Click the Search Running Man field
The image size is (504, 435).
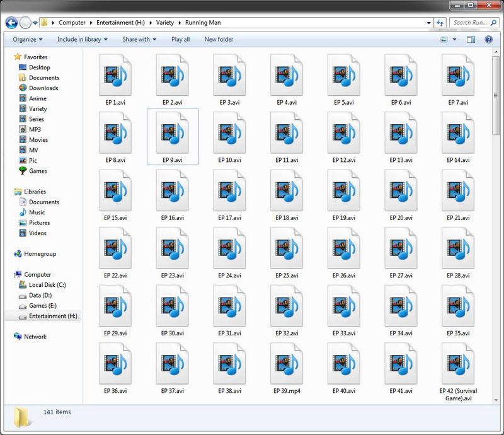coord(474,23)
